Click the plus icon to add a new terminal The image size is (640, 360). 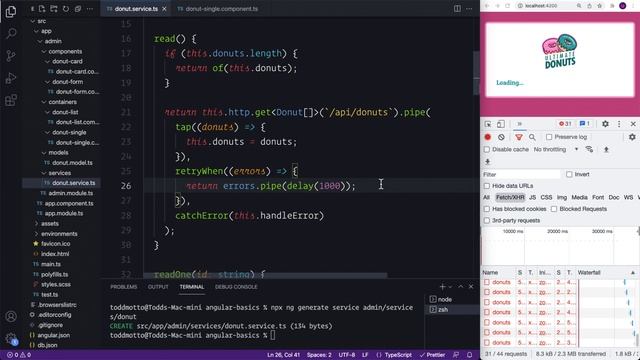point(442,287)
